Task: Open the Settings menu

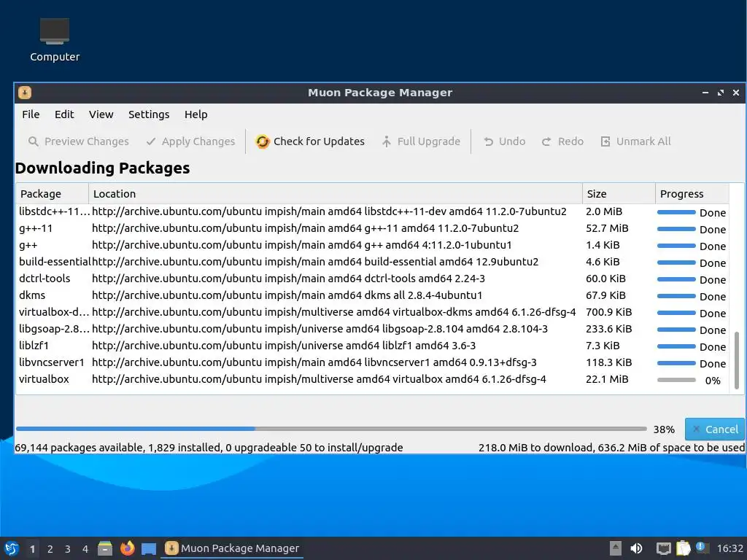Action: [149, 114]
